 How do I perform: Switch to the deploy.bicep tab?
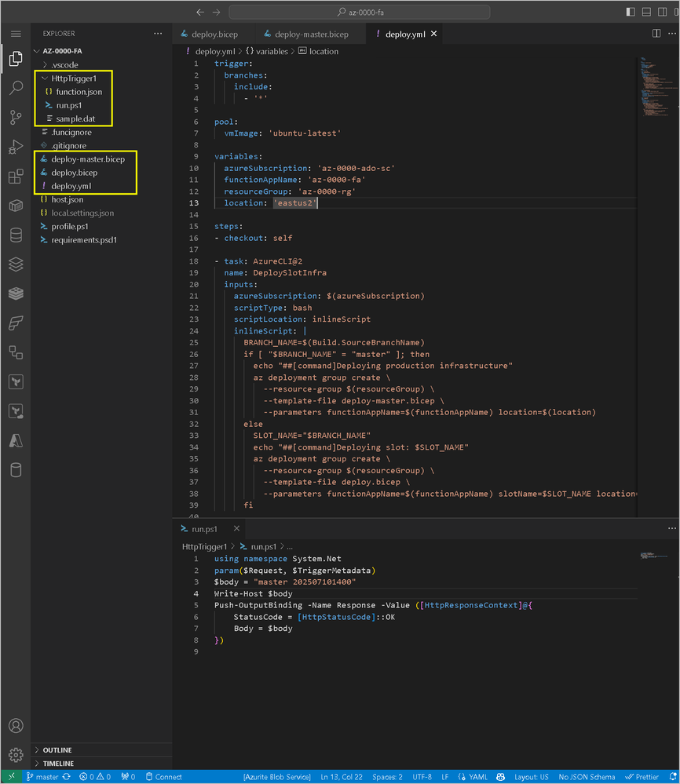pos(210,34)
